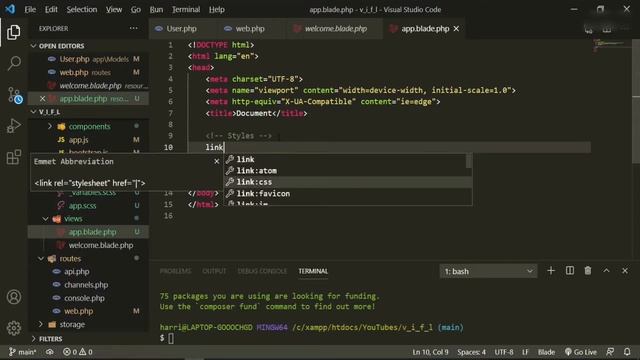Open the Edit menu
The height and width of the screenshot is (360, 640).
[51, 9]
